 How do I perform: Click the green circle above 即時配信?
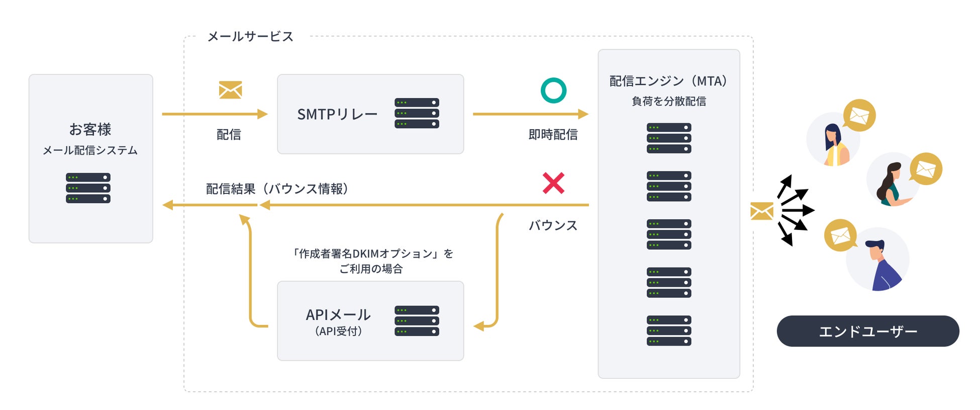(x=553, y=91)
